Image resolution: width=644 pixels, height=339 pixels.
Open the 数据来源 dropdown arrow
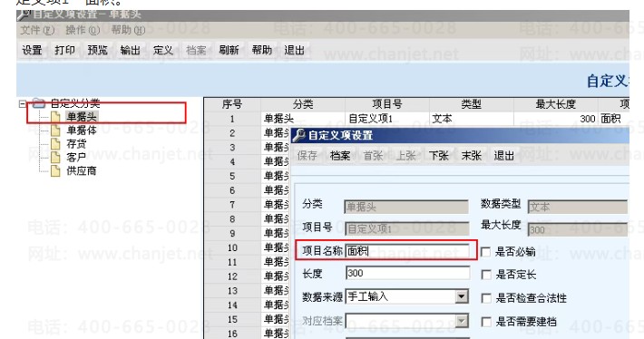462,296
